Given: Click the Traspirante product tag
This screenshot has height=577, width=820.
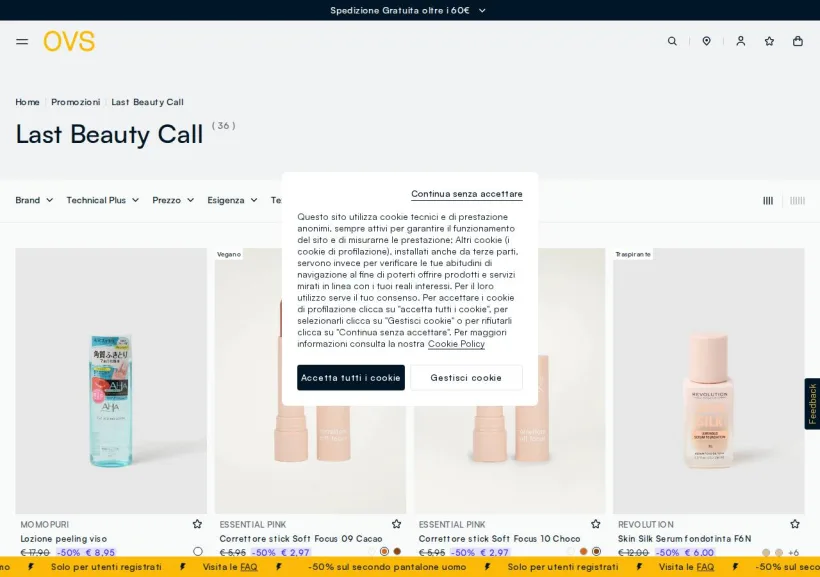Looking at the screenshot, I should click(x=633, y=254).
